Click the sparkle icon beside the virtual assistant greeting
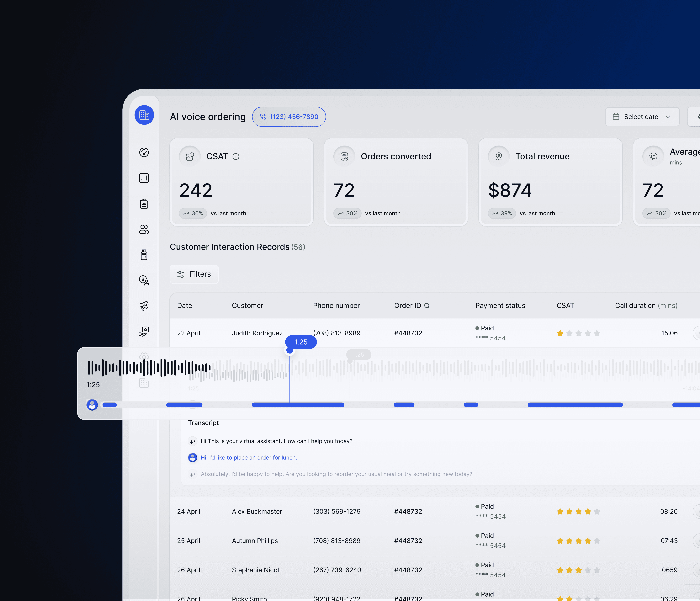The height and width of the screenshot is (601, 700). (x=193, y=441)
